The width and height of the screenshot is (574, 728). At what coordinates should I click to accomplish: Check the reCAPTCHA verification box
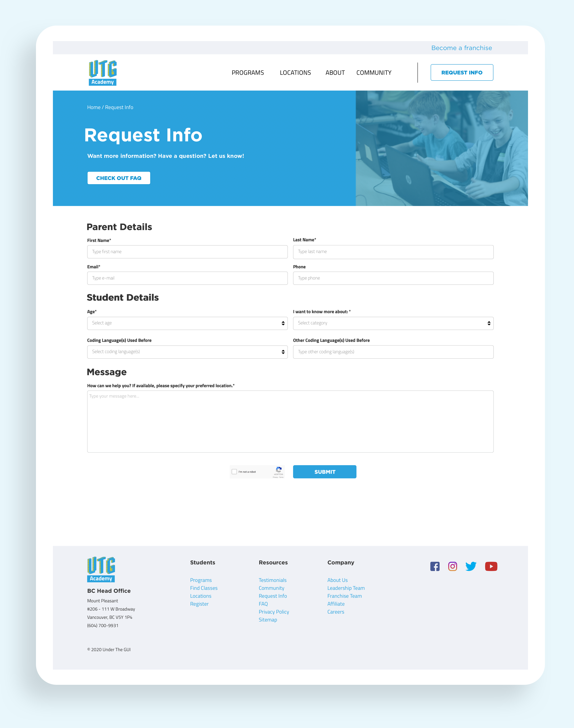coord(234,471)
